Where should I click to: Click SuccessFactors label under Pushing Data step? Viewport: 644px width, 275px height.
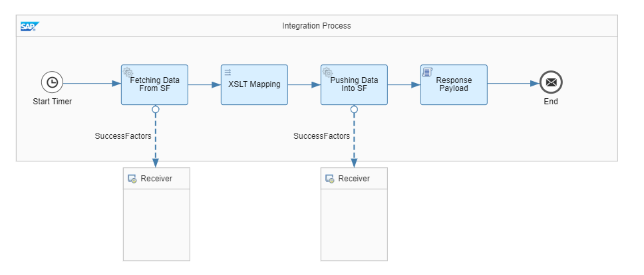(x=321, y=136)
